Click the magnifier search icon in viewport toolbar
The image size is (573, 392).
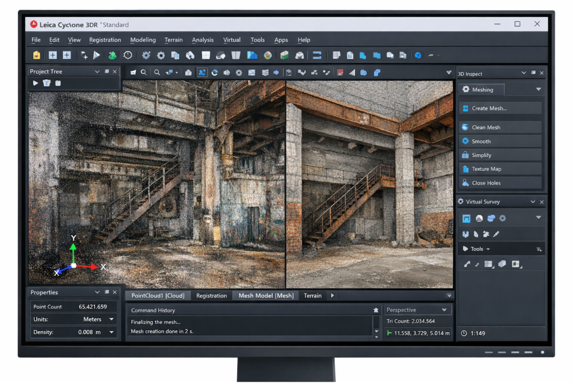[x=144, y=73]
